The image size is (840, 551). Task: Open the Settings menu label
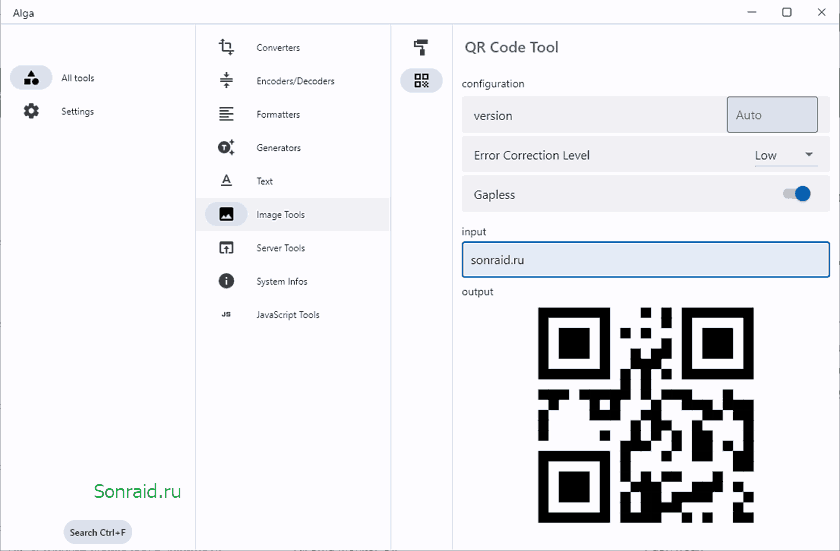coord(78,111)
